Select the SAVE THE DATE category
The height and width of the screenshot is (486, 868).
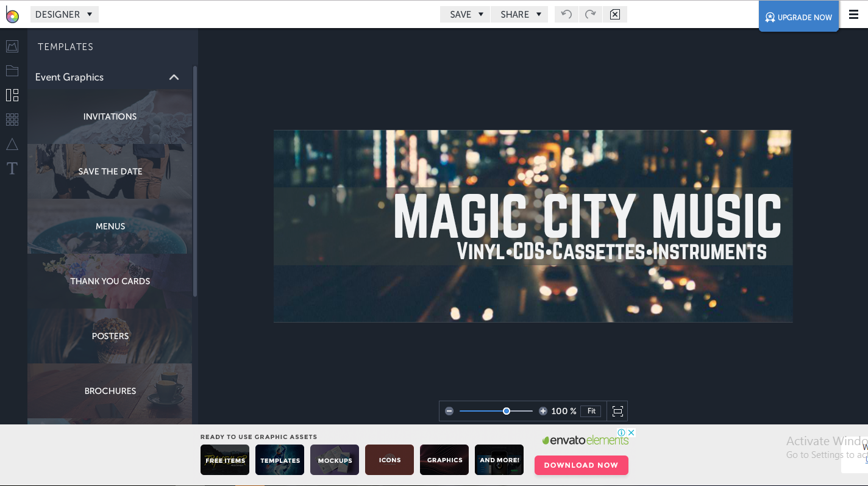coord(110,171)
